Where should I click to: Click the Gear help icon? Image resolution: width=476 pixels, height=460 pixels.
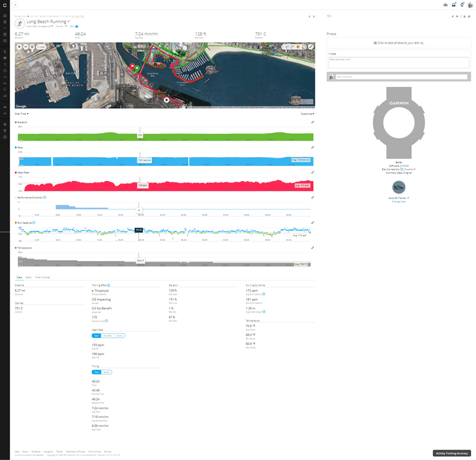pyautogui.click(x=77, y=26)
